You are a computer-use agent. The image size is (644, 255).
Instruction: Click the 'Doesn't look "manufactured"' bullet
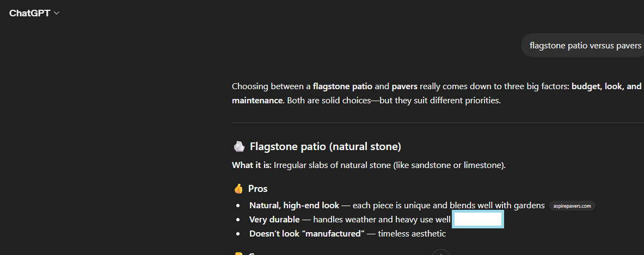(306, 234)
